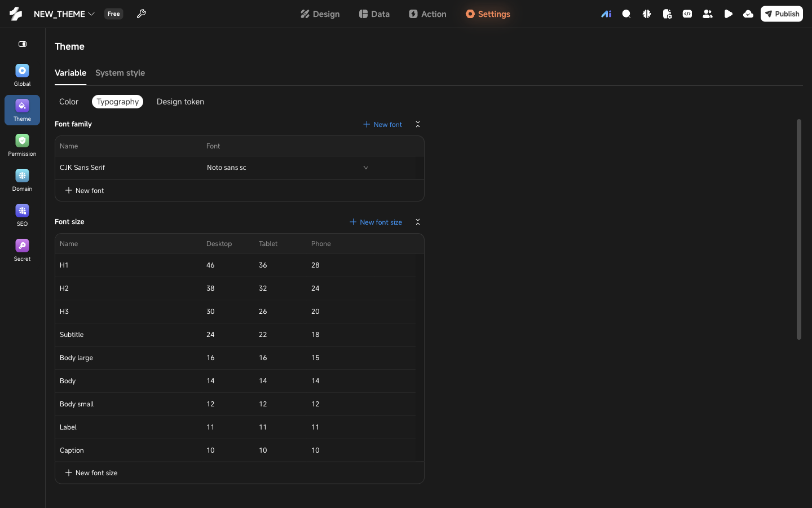Collapse the Font size section

coord(418,222)
